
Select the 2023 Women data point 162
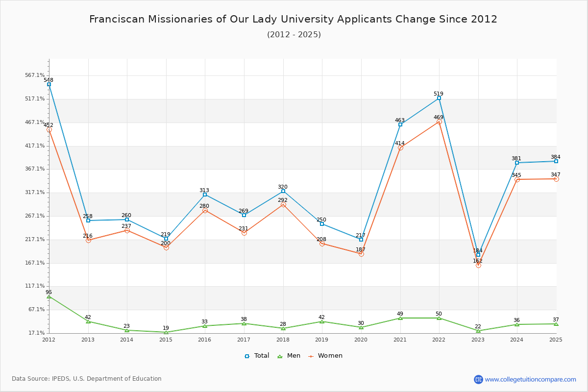[478, 265]
